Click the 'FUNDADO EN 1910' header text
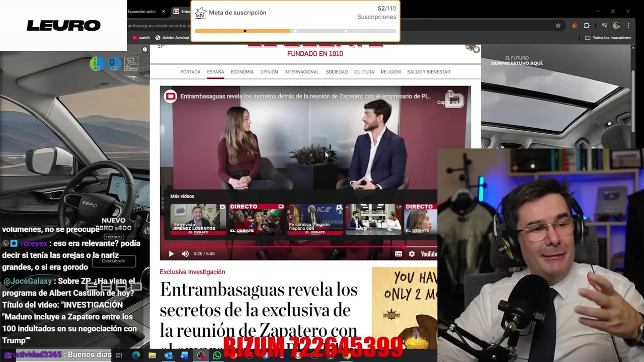 pos(315,54)
